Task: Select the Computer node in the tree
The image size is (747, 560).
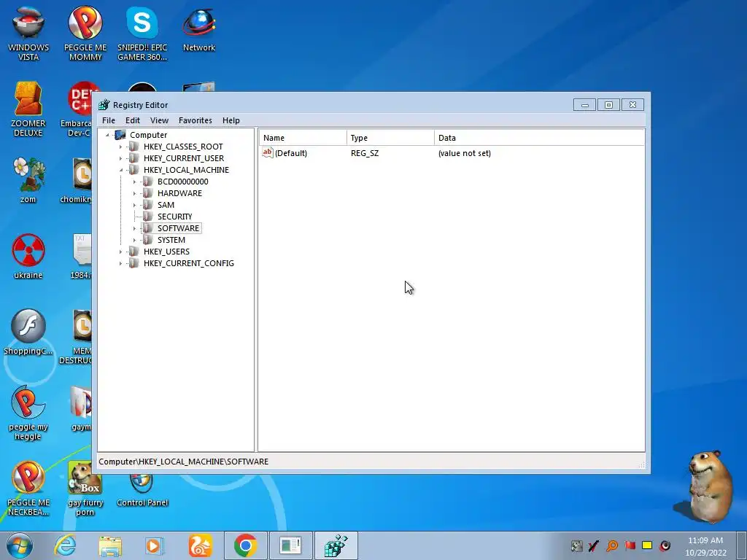Action: [148, 135]
